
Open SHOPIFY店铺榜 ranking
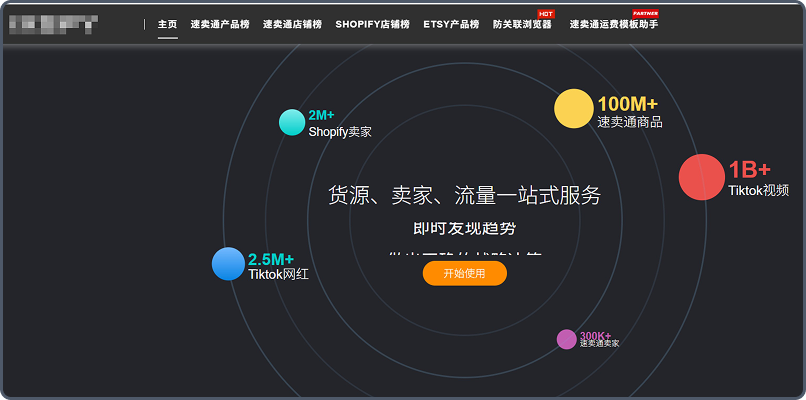373,24
